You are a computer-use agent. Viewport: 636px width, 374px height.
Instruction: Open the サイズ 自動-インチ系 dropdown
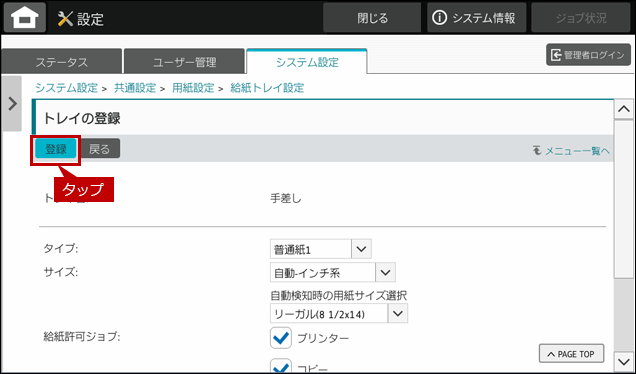click(333, 273)
